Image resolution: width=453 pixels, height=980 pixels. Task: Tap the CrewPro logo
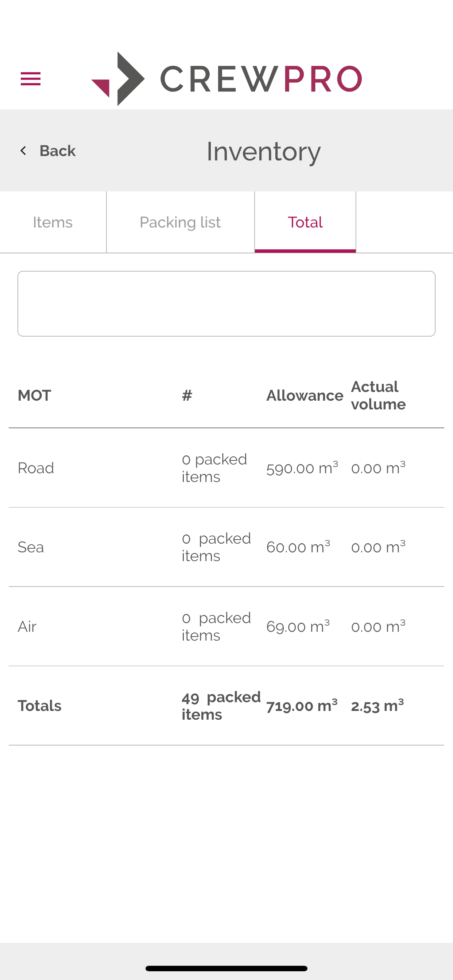pos(226,79)
